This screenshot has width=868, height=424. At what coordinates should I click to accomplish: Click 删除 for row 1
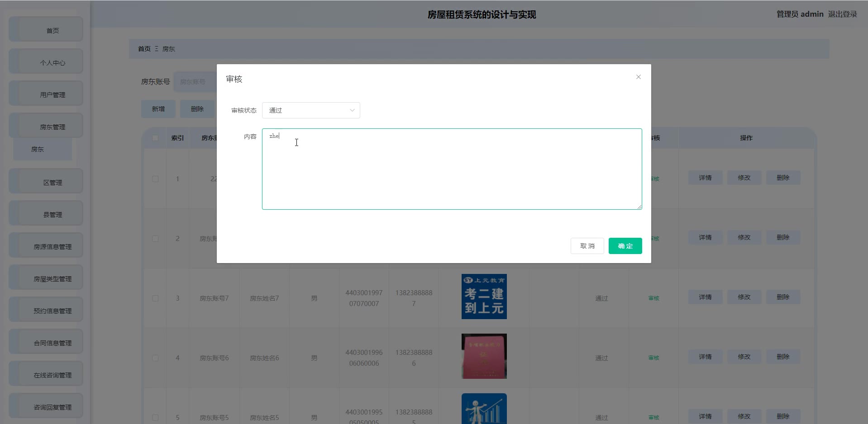point(783,178)
